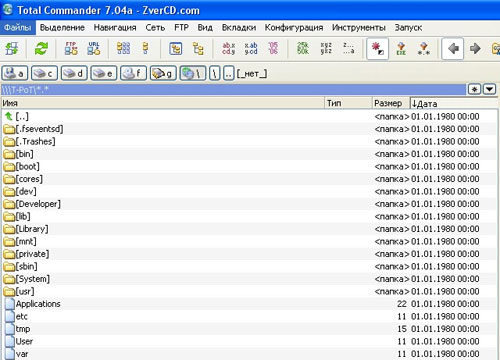Click the EXE programs filter icon
The height and width of the screenshot is (360, 500).
(401, 49)
